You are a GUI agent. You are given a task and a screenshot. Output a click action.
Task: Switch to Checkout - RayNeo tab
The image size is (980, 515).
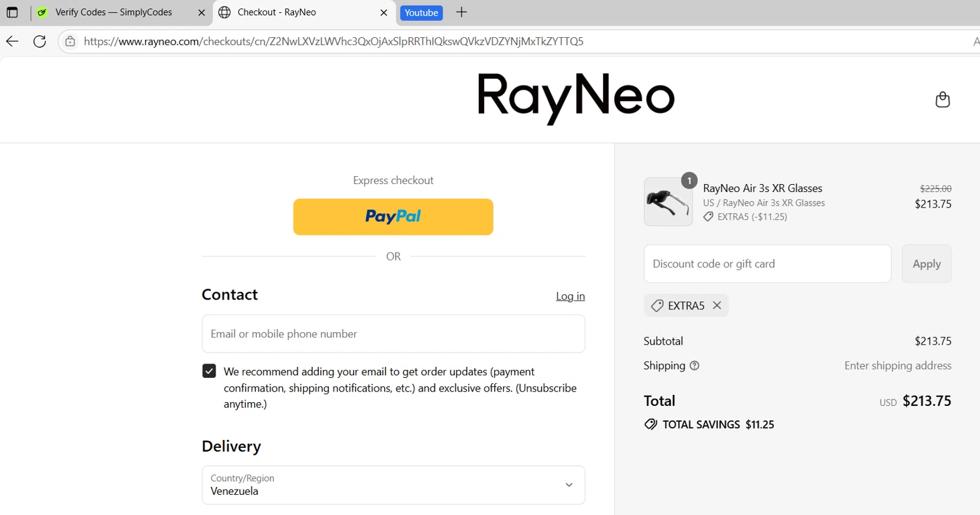[x=277, y=12]
